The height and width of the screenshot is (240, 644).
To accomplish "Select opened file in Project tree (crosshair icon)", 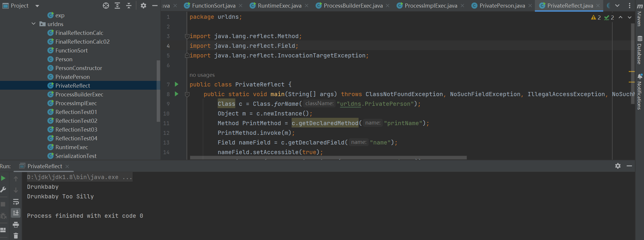I will 106,6.
